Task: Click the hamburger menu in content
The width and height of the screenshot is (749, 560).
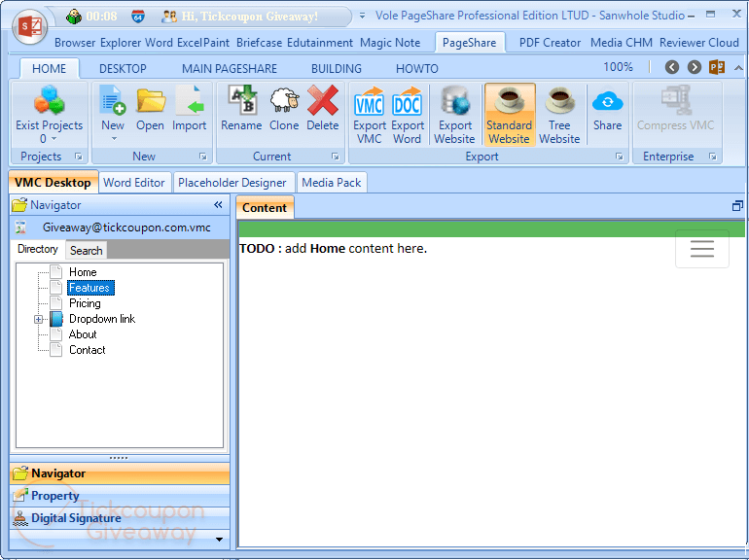Action: [702, 249]
